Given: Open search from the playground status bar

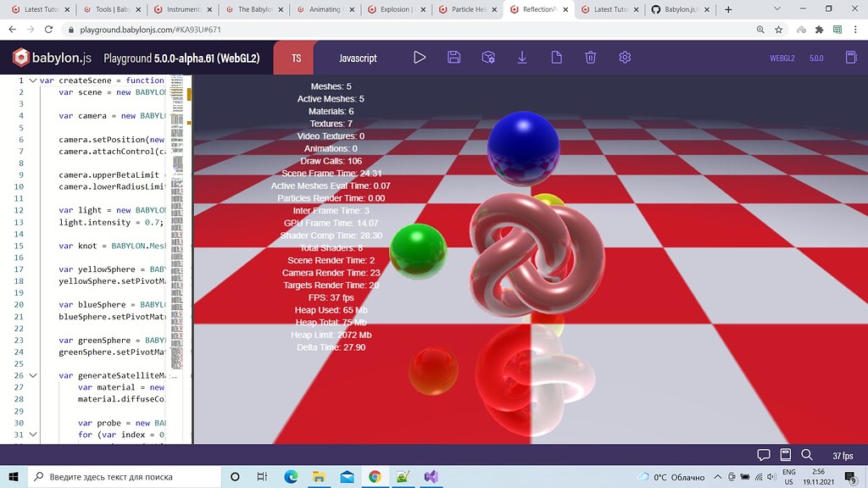Looking at the screenshot, I should [x=807, y=455].
